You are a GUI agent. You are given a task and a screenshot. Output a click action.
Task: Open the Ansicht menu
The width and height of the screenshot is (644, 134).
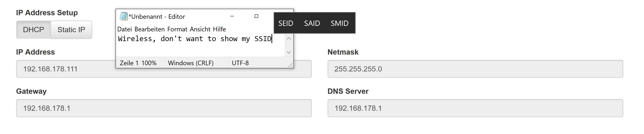tap(200, 29)
